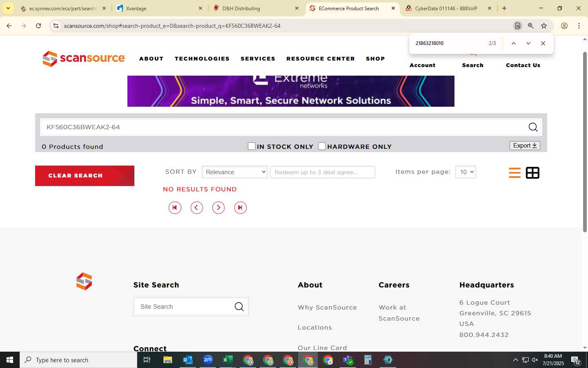Click Windows taskbar search box
Image resolution: width=588 pixels, height=368 pixels.
[78, 360]
